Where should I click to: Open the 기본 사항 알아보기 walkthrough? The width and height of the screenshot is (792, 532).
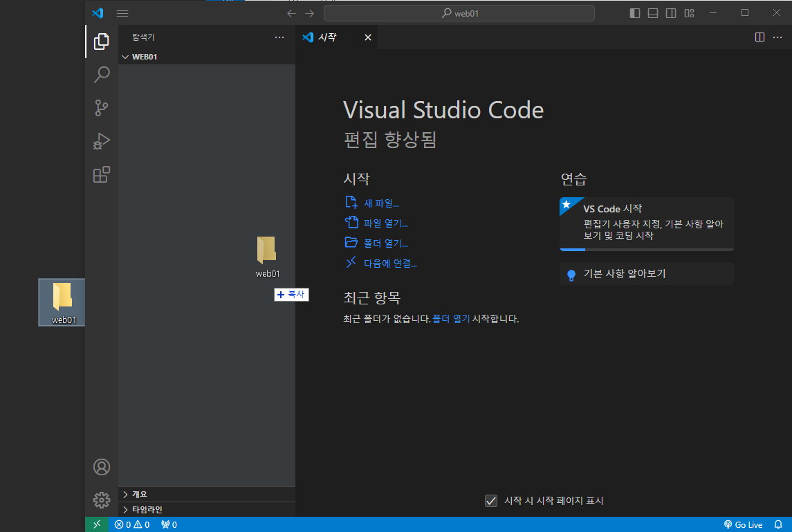[x=647, y=273]
